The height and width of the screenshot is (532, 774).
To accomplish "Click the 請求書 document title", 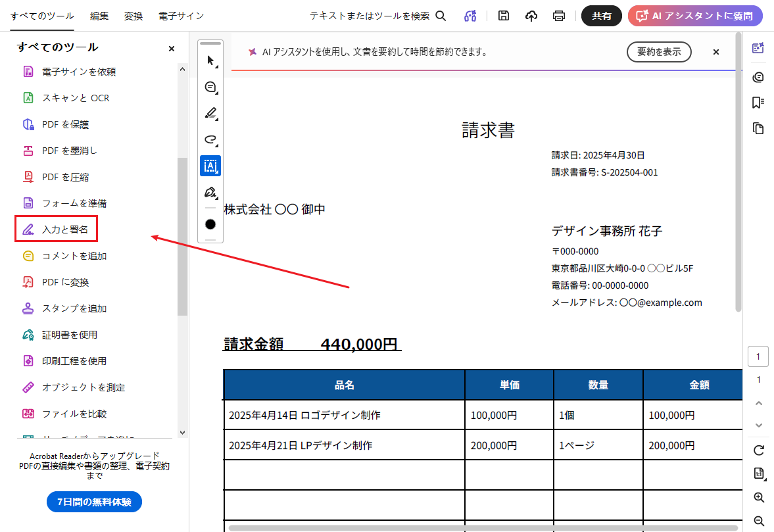I will click(488, 130).
